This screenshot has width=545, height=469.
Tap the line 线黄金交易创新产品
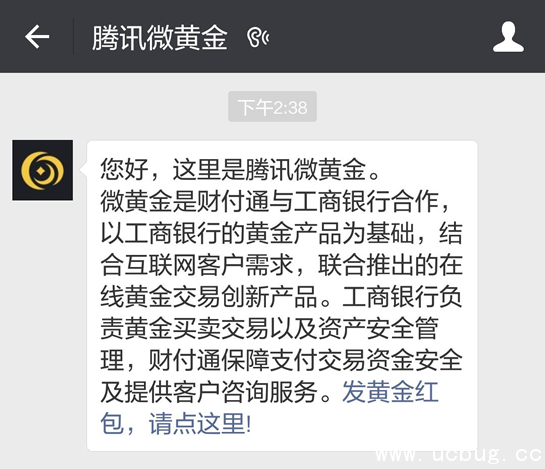(209, 296)
